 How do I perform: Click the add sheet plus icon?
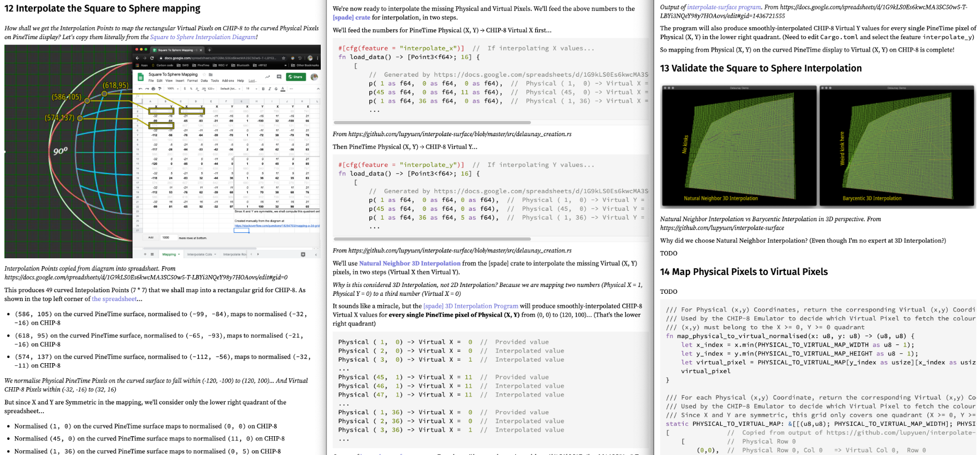click(x=146, y=254)
